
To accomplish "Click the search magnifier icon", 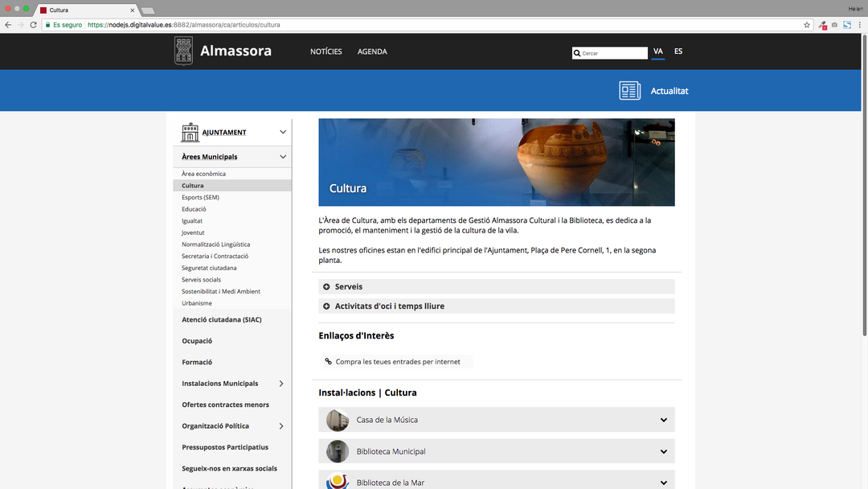I will [x=577, y=53].
